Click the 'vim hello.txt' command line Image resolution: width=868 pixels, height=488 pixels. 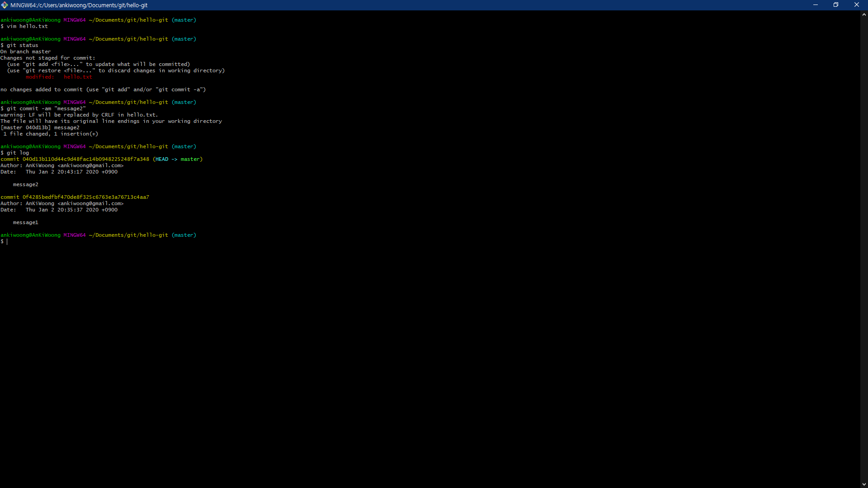coord(27,26)
